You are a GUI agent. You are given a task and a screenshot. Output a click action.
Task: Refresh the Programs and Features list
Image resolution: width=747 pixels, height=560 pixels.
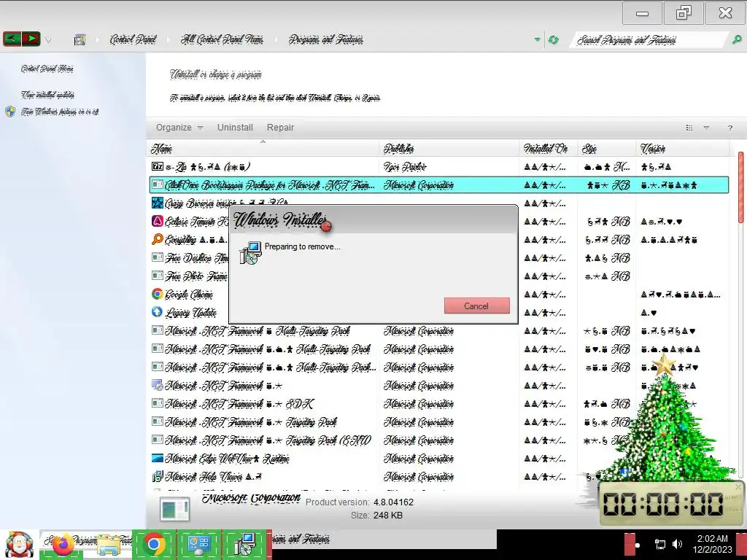(553, 40)
